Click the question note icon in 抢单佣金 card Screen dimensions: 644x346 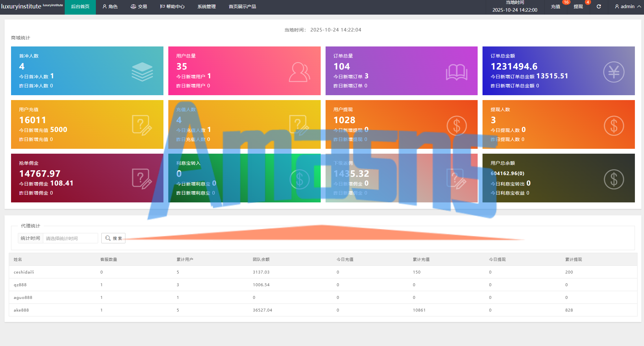(x=142, y=179)
